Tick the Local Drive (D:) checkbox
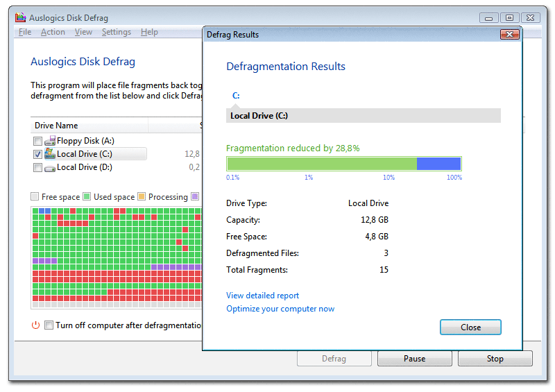555x392 pixels. click(x=37, y=167)
